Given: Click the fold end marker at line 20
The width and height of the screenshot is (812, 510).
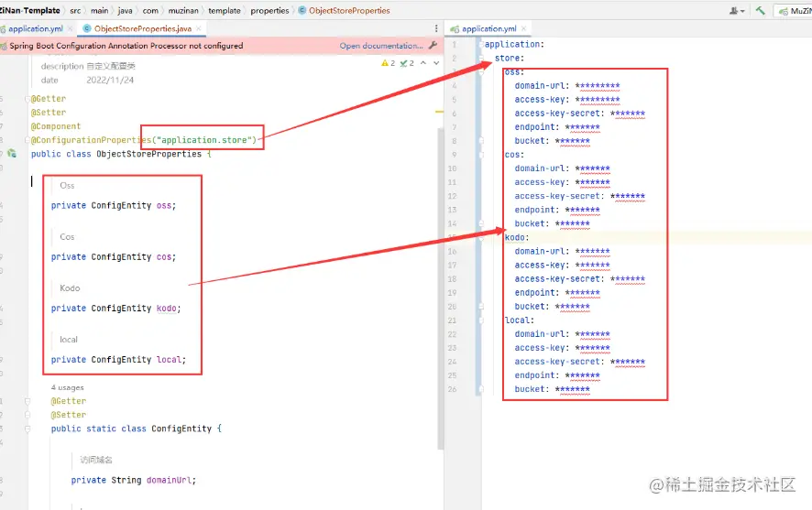Looking at the screenshot, I should point(481,306).
